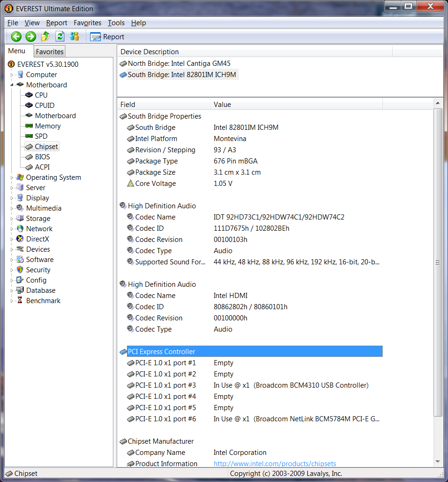448x482 pixels.
Task: Open the File menu
Action: 13,23
